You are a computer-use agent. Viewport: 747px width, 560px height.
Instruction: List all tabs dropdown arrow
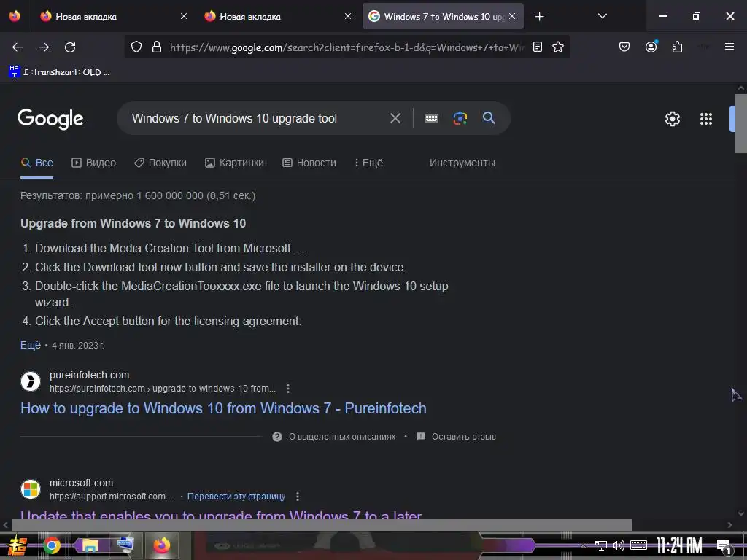pyautogui.click(x=602, y=16)
